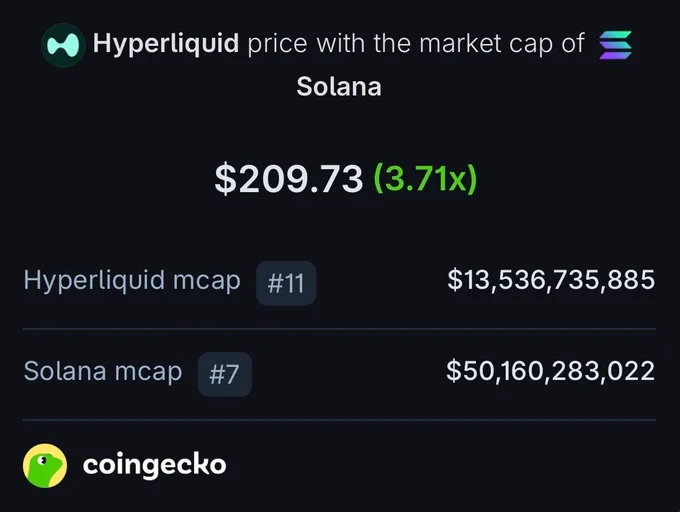Click the Solana logo icon

click(615, 45)
